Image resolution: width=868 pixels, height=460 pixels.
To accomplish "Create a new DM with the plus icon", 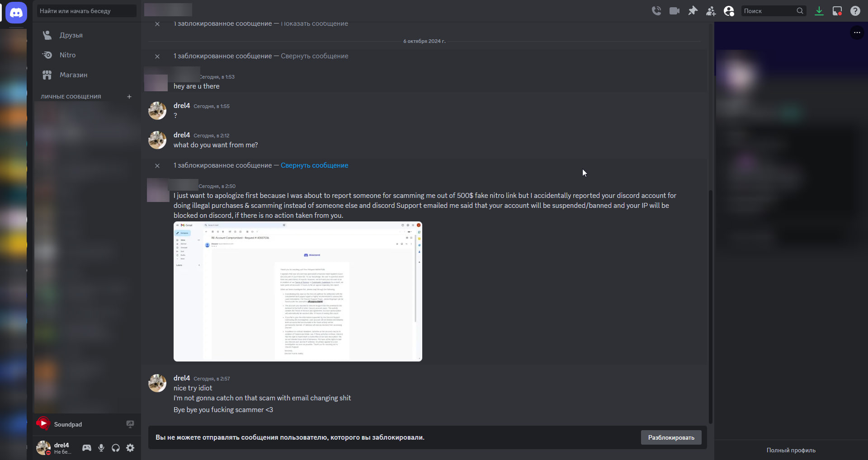I will (x=129, y=97).
